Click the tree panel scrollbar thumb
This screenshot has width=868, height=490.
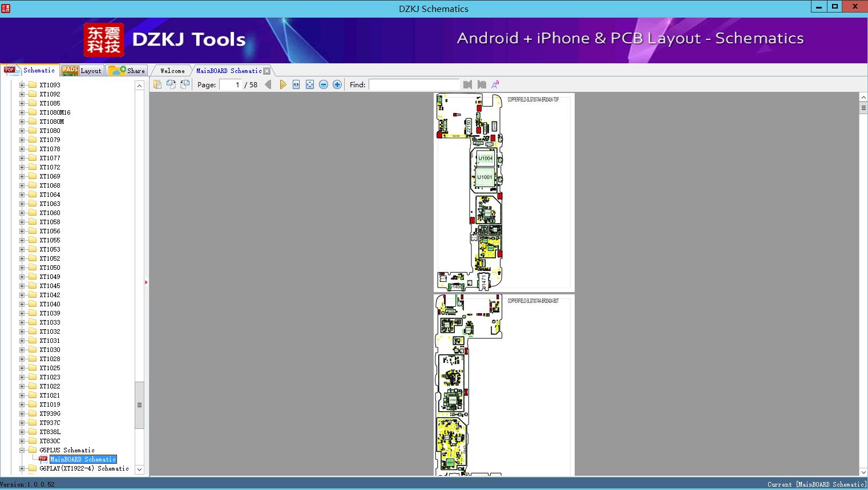pyautogui.click(x=139, y=405)
